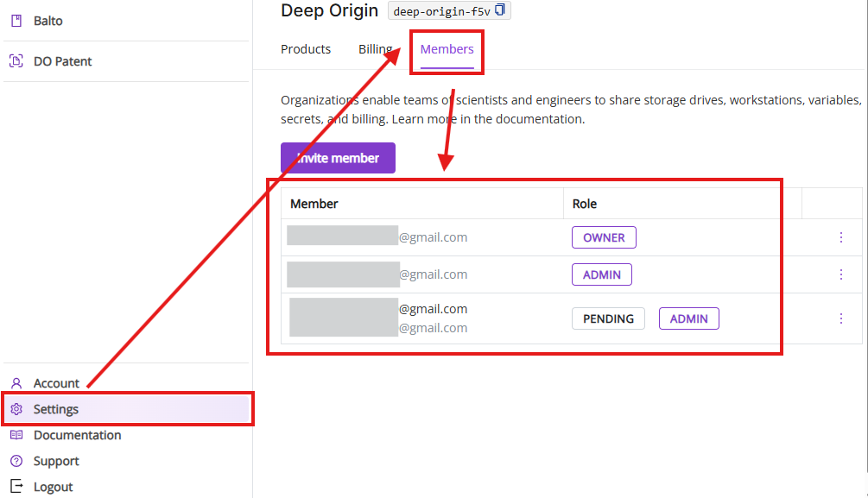Click the Role column header
The image size is (868, 498).
[585, 204]
